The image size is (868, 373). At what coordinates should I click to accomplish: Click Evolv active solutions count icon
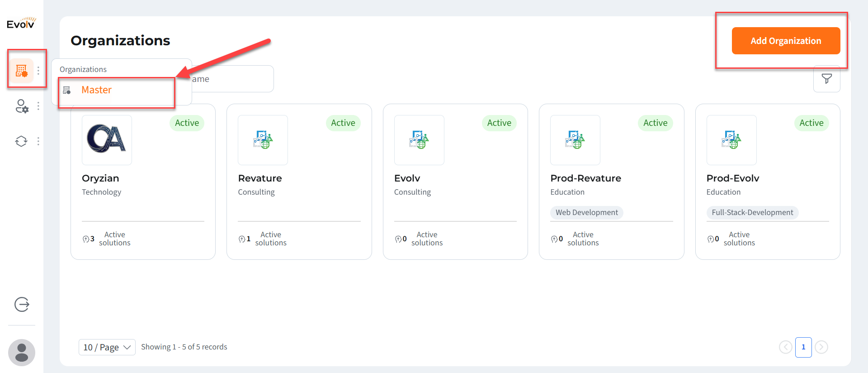click(398, 239)
